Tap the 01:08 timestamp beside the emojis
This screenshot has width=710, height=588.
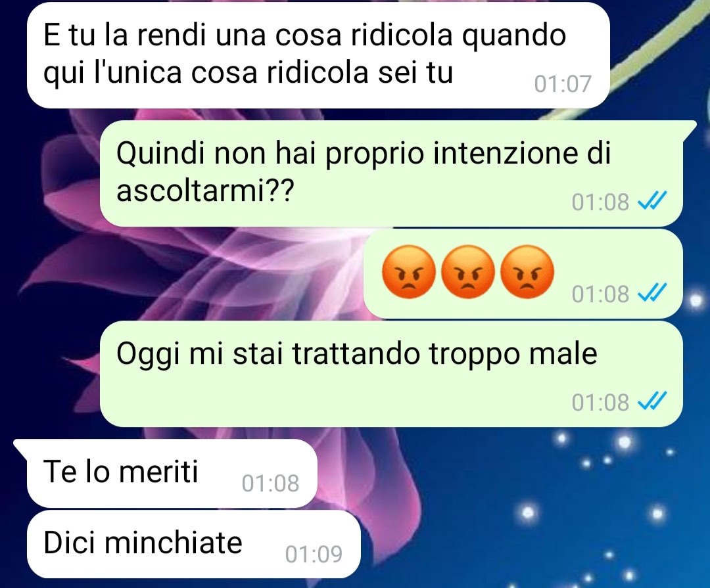click(x=600, y=294)
